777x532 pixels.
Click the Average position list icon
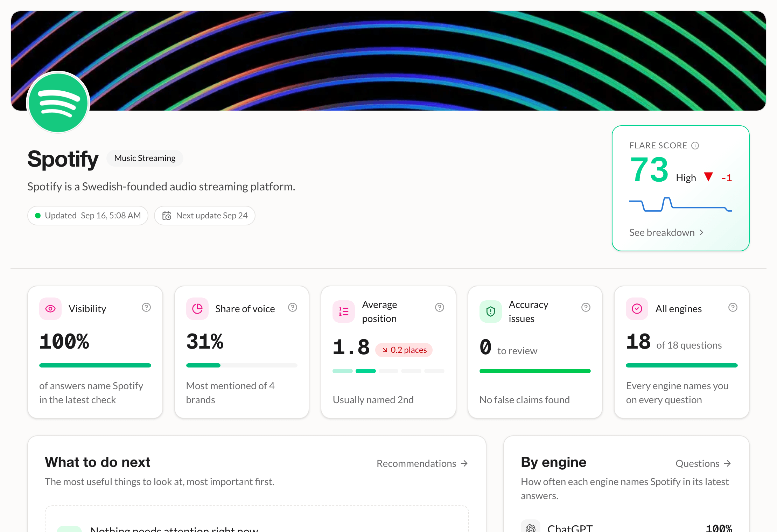[344, 311]
